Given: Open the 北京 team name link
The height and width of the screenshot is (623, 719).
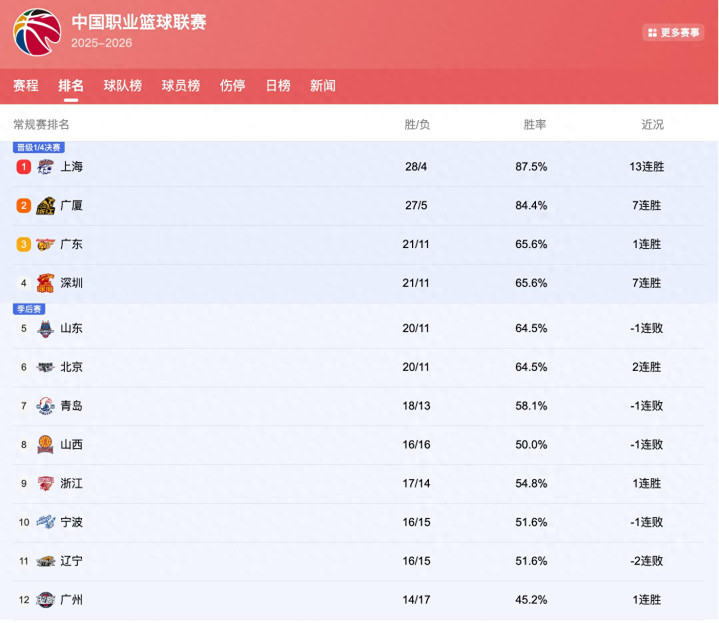Looking at the screenshot, I should (71, 367).
